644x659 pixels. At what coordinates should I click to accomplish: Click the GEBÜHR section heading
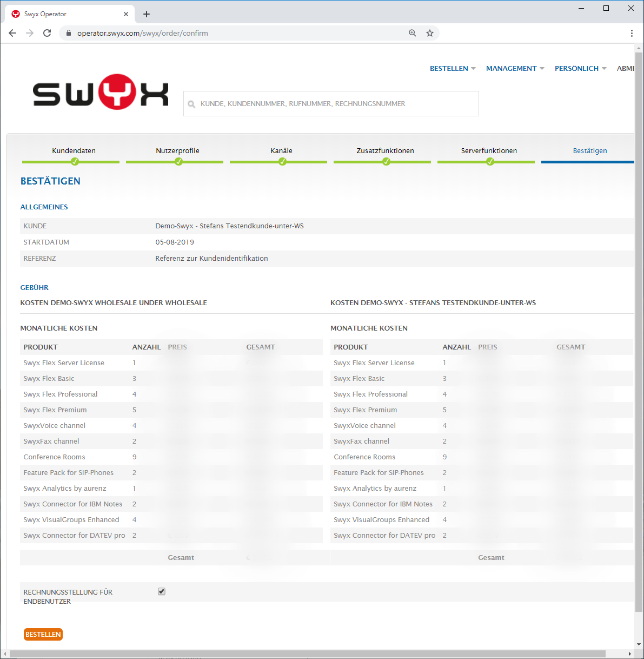pos(34,288)
